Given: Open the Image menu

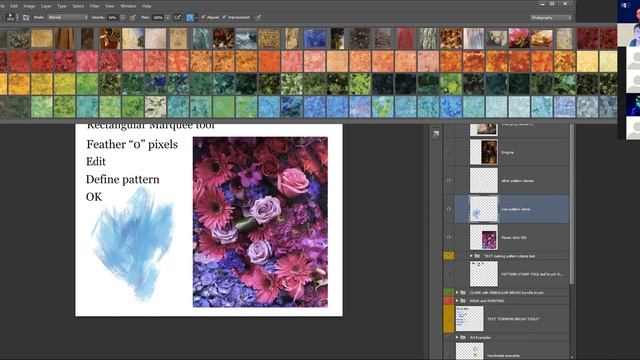Looking at the screenshot, I should pos(29,6).
